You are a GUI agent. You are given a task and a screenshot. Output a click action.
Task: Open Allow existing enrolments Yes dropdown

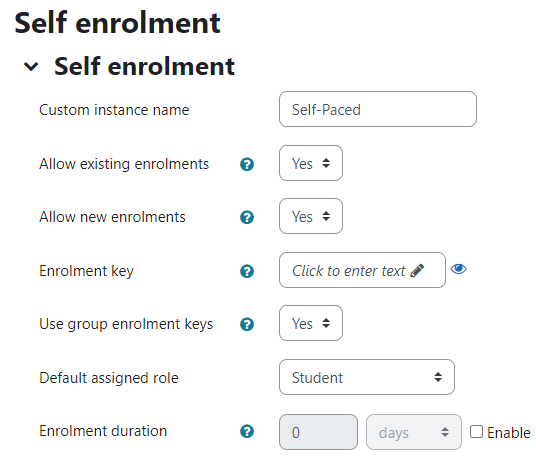pos(311,163)
